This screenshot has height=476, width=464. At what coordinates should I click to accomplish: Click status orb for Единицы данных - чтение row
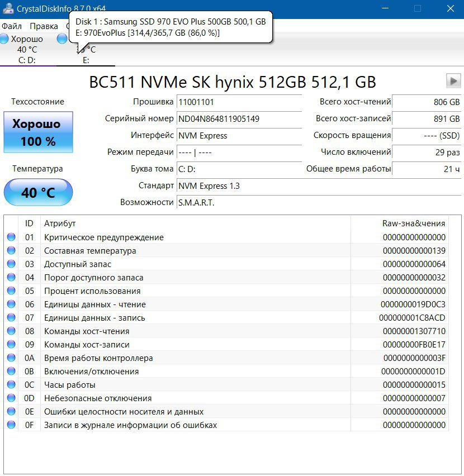[11, 304]
